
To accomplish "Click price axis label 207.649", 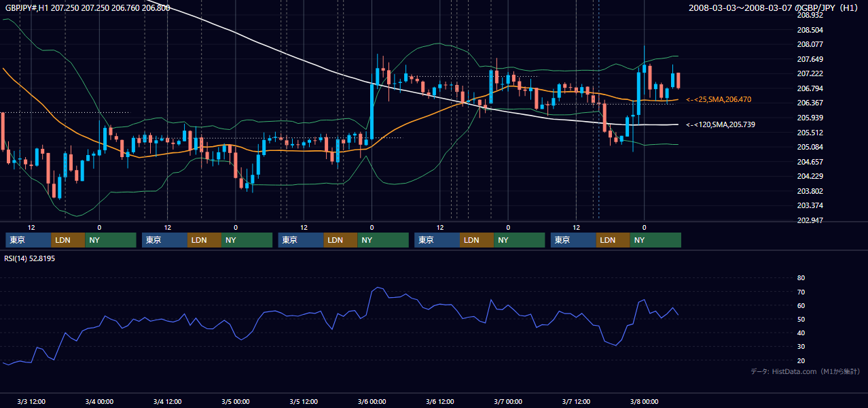I will (810, 59).
